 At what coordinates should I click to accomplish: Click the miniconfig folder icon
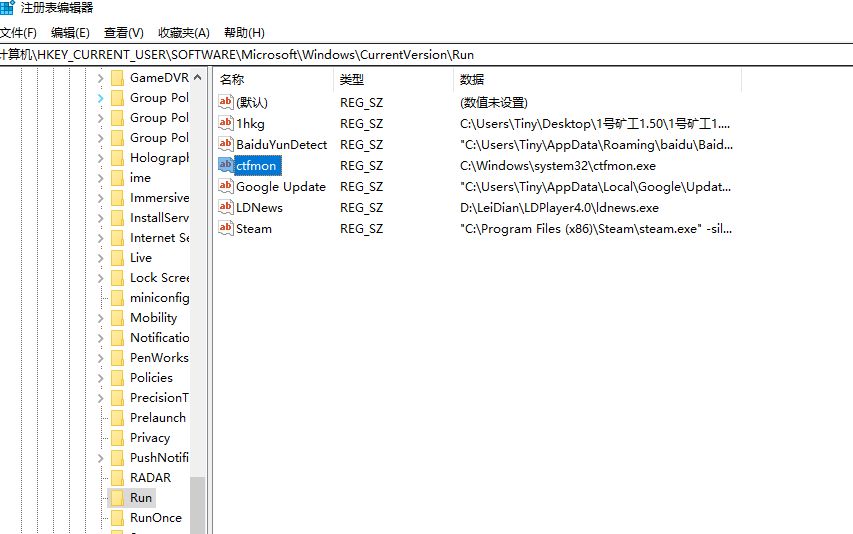click(117, 298)
